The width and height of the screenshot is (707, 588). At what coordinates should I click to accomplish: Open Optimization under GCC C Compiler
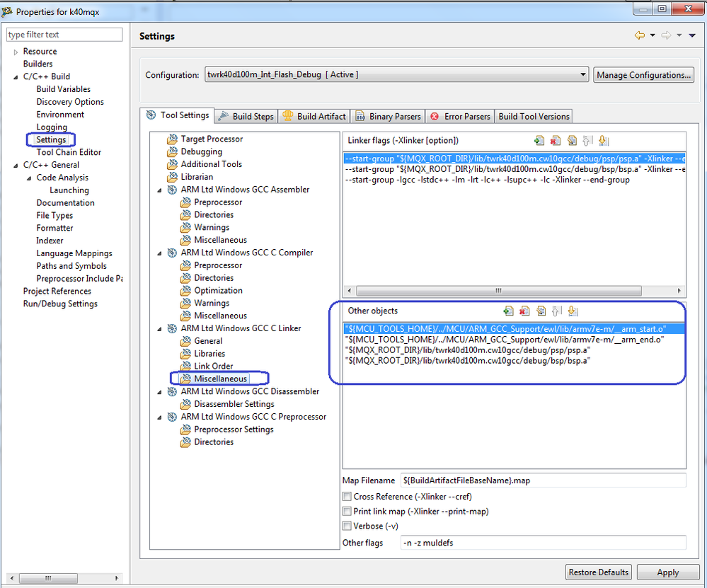click(x=218, y=290)
